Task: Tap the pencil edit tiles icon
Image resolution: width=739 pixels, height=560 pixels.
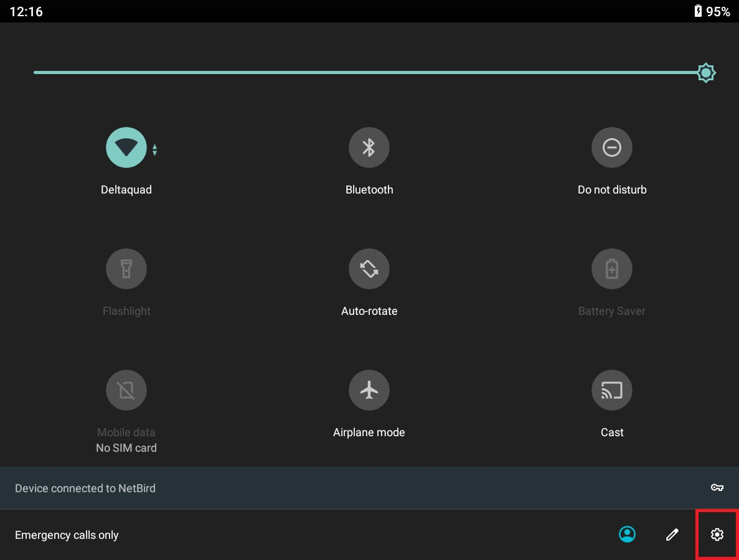Action: click(672, 534)
